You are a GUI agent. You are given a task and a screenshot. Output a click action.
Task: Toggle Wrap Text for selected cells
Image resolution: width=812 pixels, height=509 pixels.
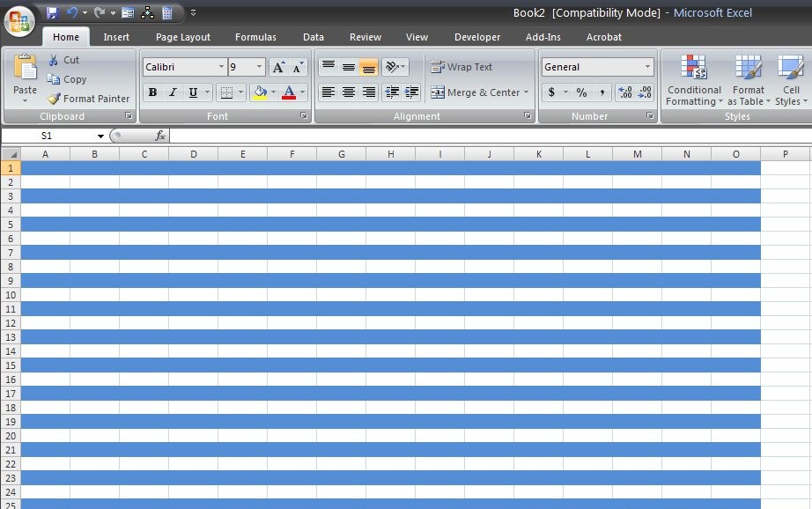click(462, 67)
